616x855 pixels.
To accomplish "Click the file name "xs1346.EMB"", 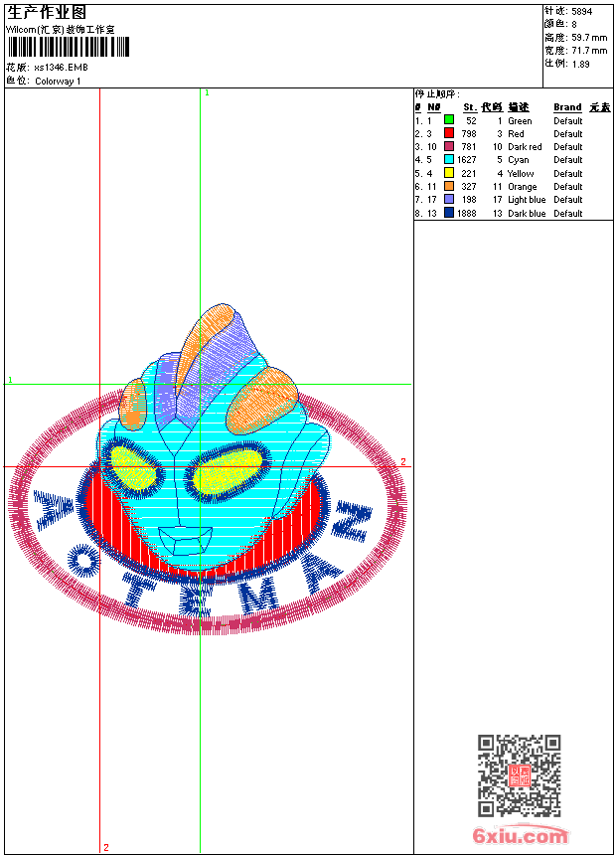I will point(61,67).
